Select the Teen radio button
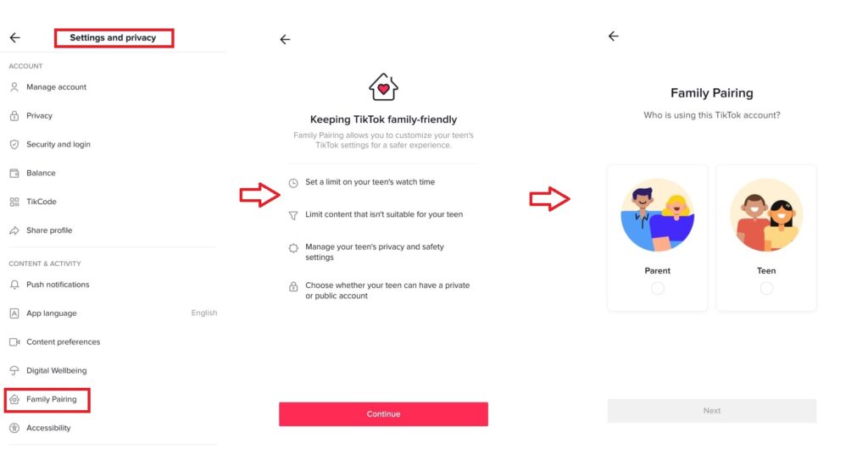 766,288
